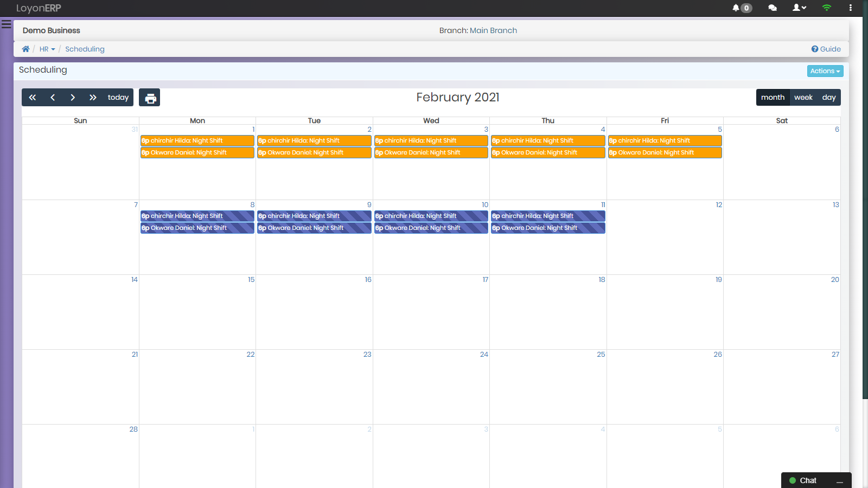Jump back one year with double-left arrows
Image resolution: width=868 pixels, height=488 pixels.
[33, 98]
